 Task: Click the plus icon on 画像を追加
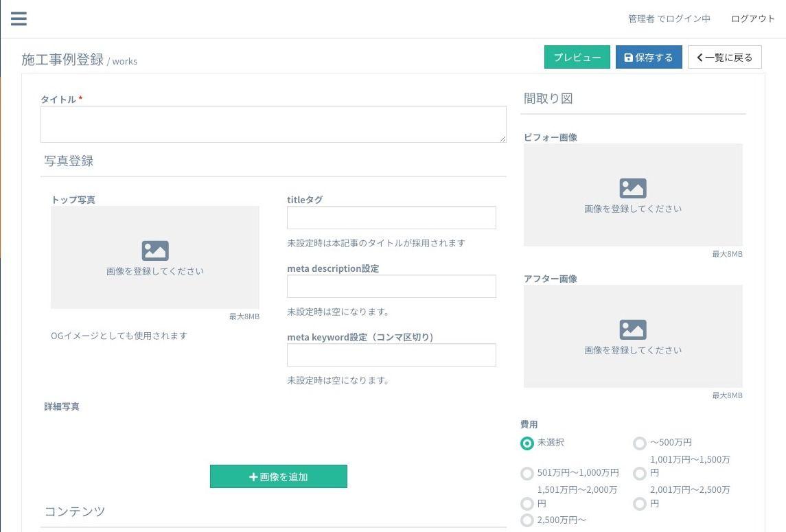tap(253, 477)
